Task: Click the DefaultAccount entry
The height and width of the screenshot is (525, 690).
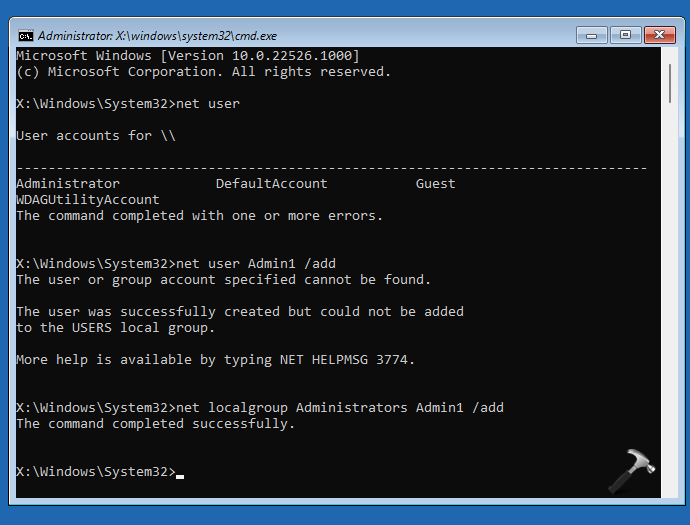Action: point(271,184)
